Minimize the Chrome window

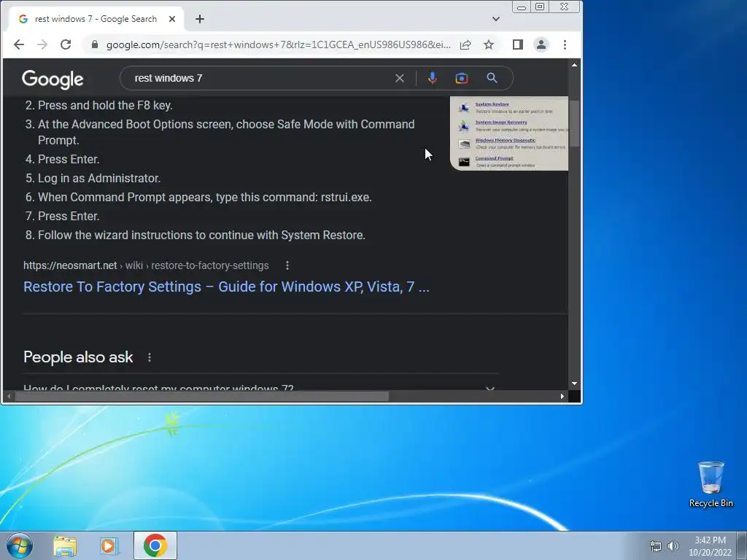tap(522, 7)
